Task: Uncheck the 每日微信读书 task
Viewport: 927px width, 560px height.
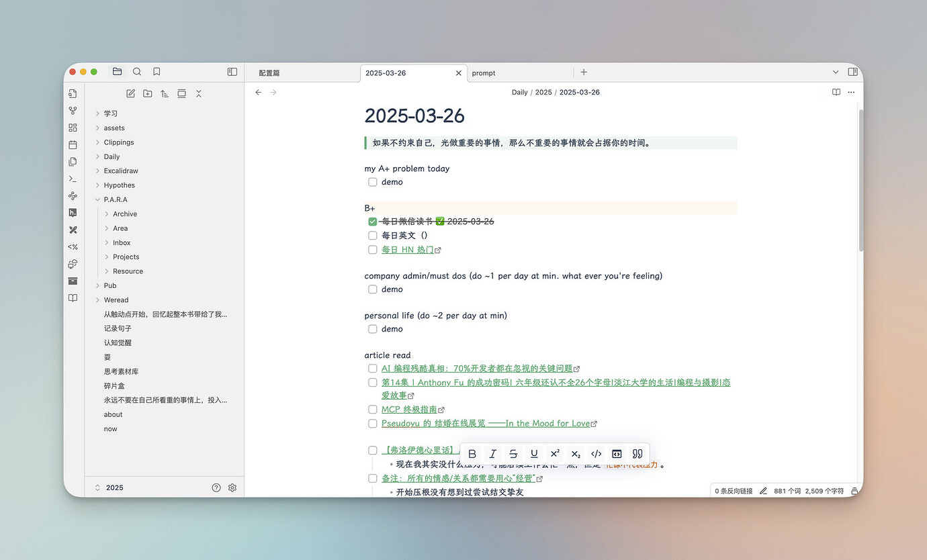Action: pos(373,222)
